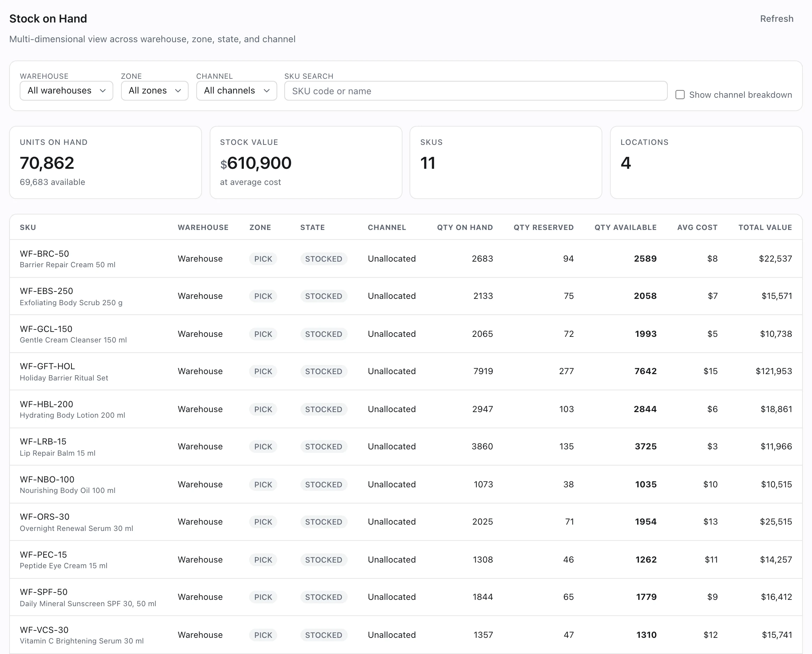
Task: Click the Qty Reserved column header
Action: pyautogui.click(x=544, y=227)
